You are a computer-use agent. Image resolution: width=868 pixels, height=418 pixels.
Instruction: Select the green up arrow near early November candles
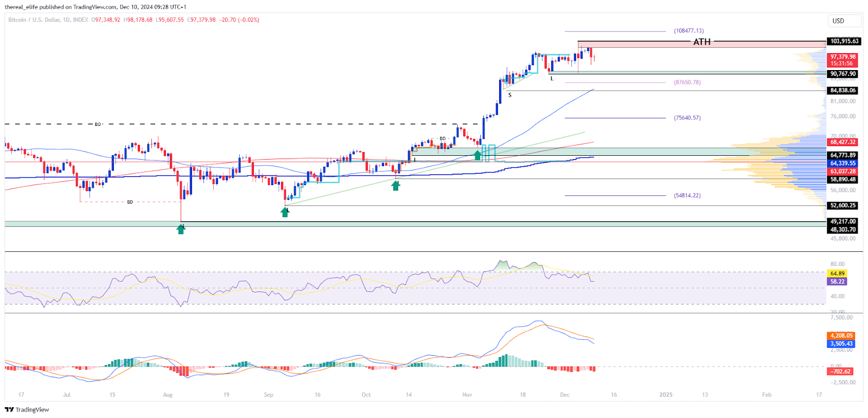(477, 155)
